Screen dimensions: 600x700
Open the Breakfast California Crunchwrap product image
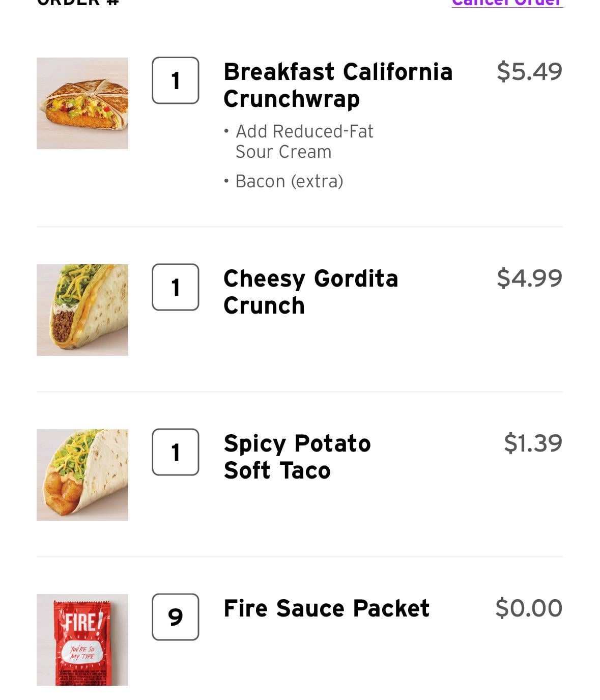[x=82, y=103]
